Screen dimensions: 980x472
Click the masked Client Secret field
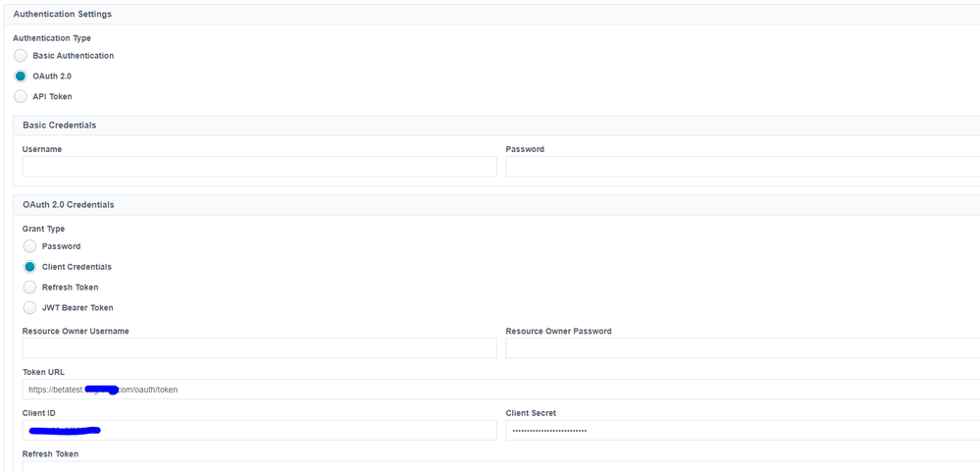(742, 431)
